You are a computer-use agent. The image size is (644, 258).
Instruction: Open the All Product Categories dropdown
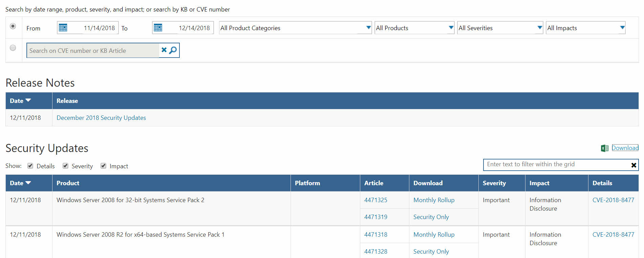pyautogui.click(x=295, y=28)
